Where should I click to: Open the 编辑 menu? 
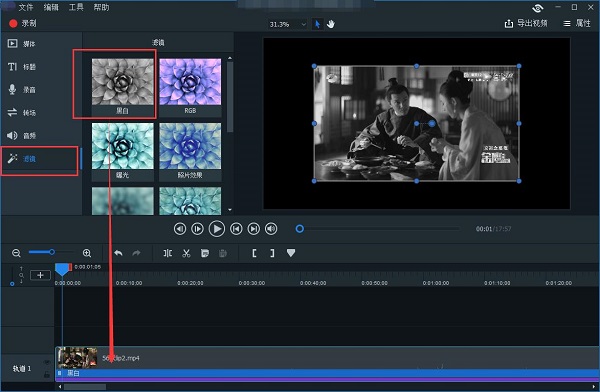coord(51,7)
